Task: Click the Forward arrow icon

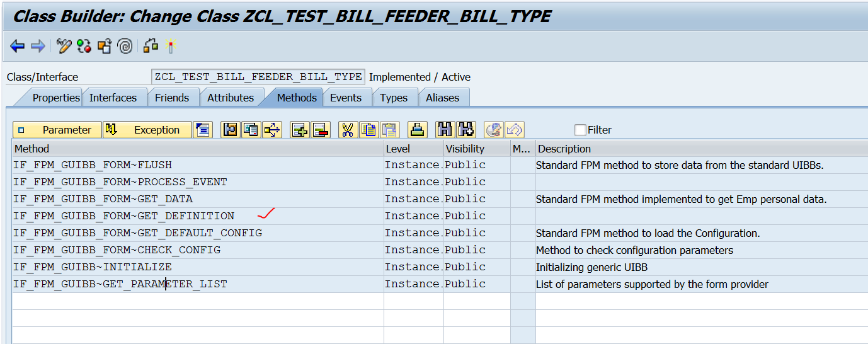Action: [x=38, y=46]
